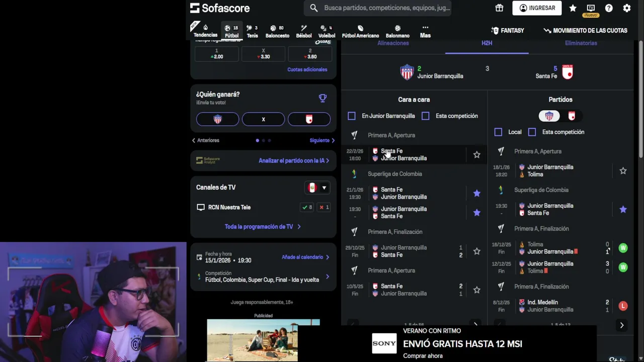Favorite the 10/5/25 match star

pyautogui.click(x=476, y=290)
